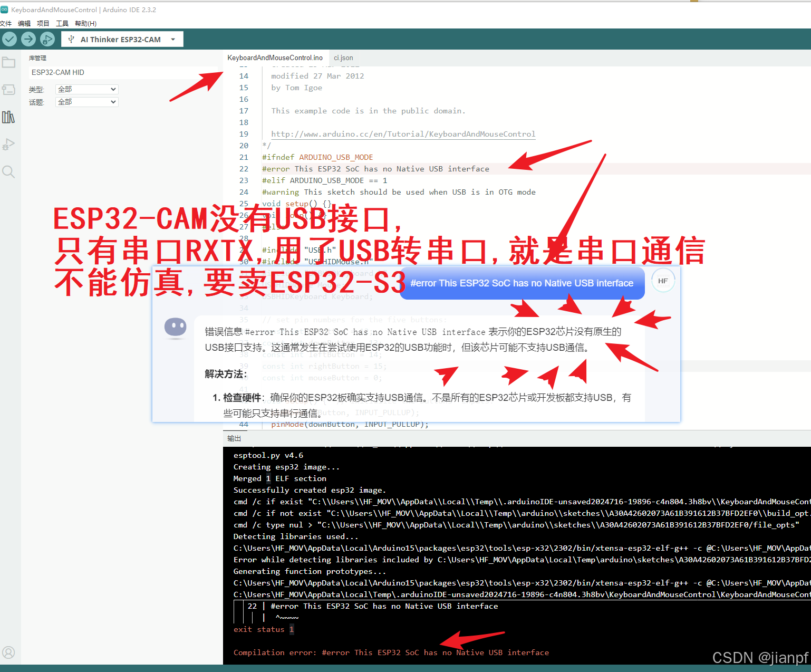Open the 工具 menu
This screenshot has height=672, width=811.
click(62, 23)
